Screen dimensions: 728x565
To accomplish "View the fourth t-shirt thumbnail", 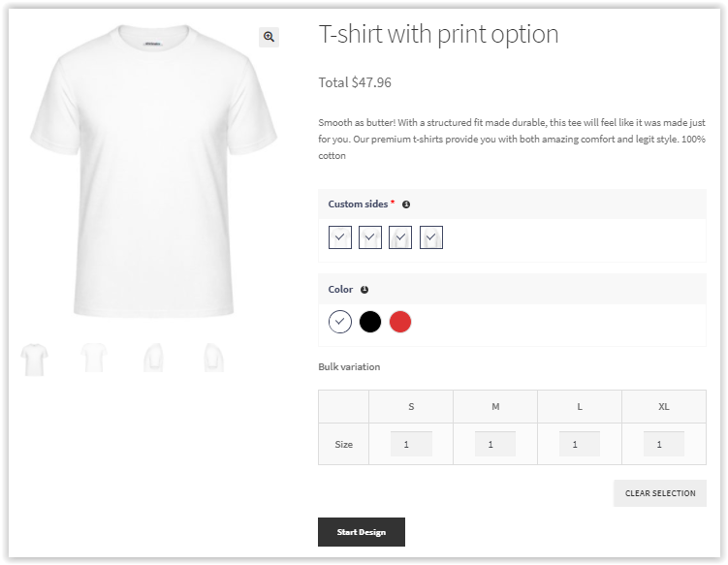I will [x=213, y=359].
